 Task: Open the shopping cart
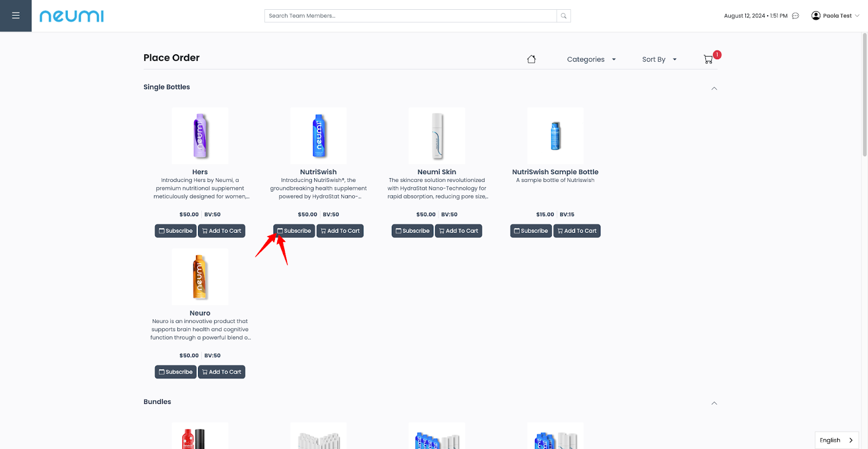click(x=709, y=59)
